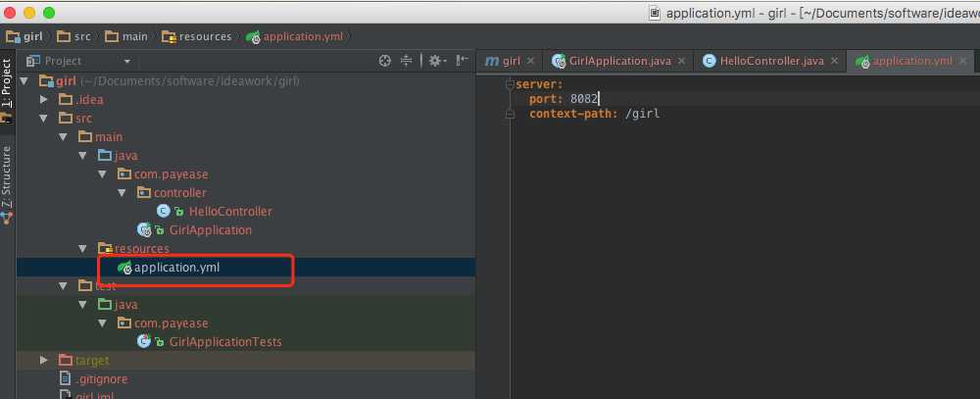The image size is (980, 399).
Task: Select application.yml in the project tree
Action: click(x=176, y=268)
